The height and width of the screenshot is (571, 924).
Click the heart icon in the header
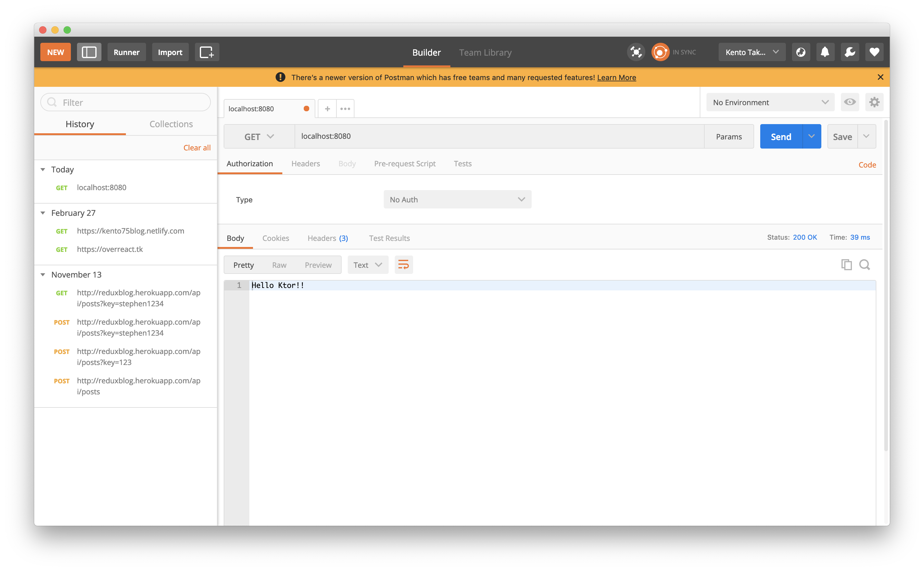tap(874, 52)
